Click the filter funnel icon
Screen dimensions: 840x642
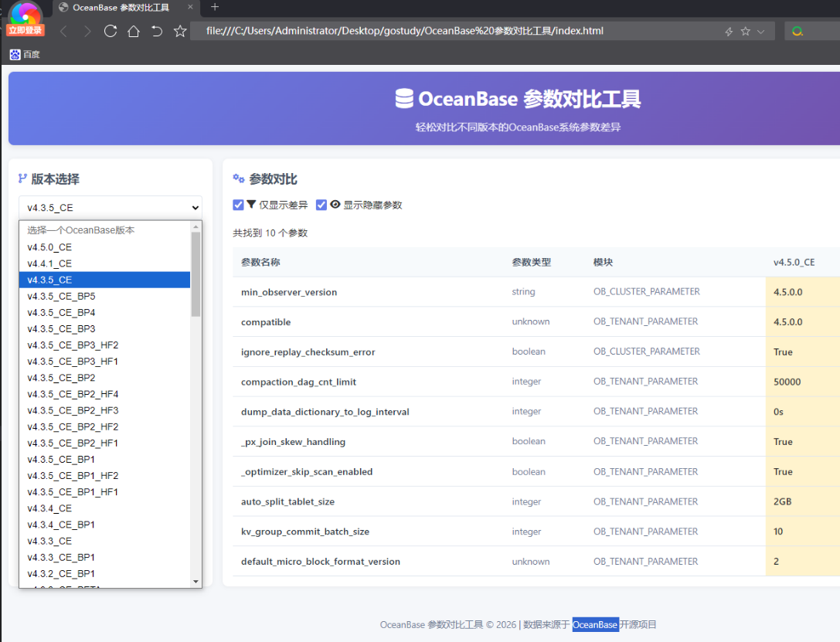point(251,204)
